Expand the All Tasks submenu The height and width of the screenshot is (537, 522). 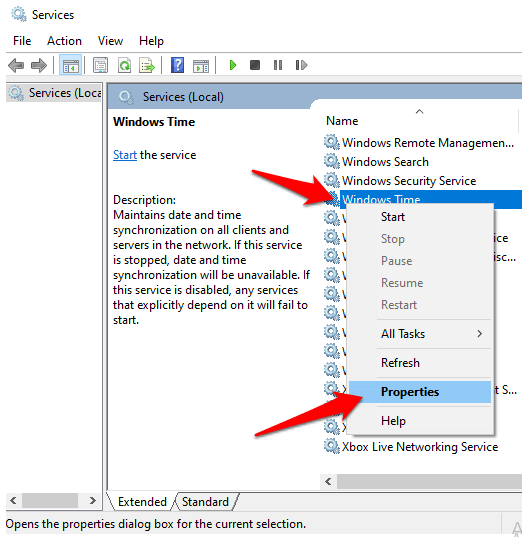coord(433,334)
